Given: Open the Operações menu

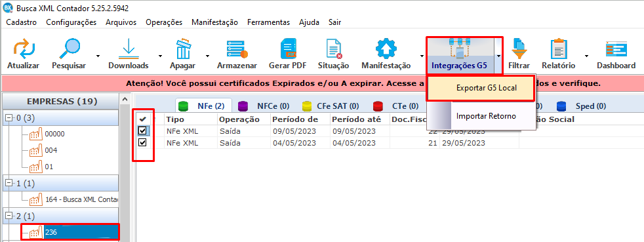Looking at the screenshot, I should tap(164, 22).
